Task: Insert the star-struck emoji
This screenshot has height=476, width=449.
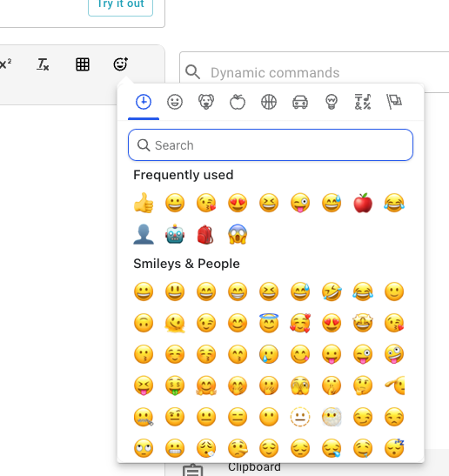Action: [x=363, y=323]
